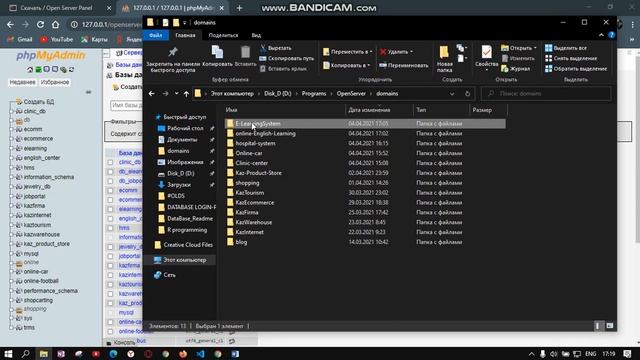Click Deselect (Снять выделение)
The image size is (640, 360).
pyautogui.click(x=571, y=58)
